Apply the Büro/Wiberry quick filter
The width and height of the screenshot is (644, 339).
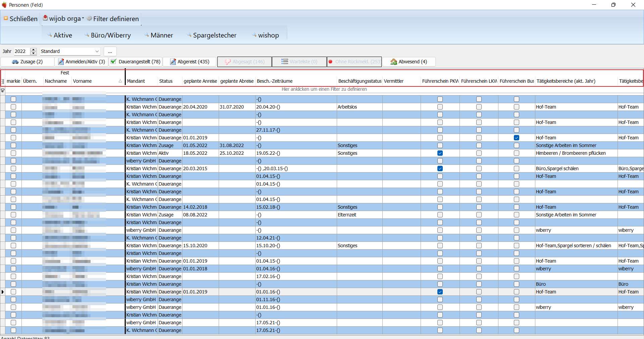coord(108,35)
